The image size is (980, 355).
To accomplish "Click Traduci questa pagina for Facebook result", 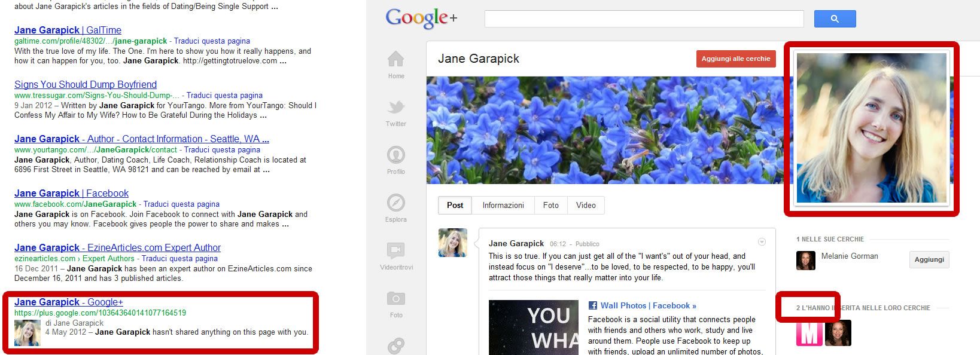I will 181,204.
